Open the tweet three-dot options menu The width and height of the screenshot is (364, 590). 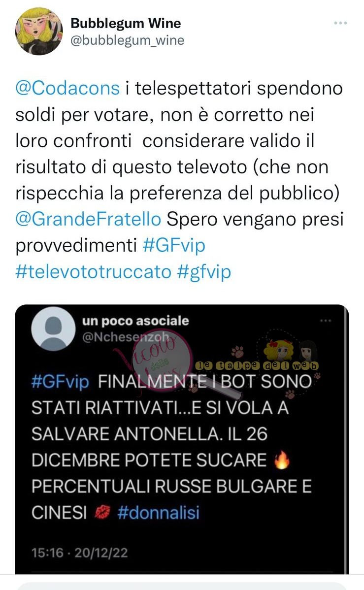coord(340,23)
